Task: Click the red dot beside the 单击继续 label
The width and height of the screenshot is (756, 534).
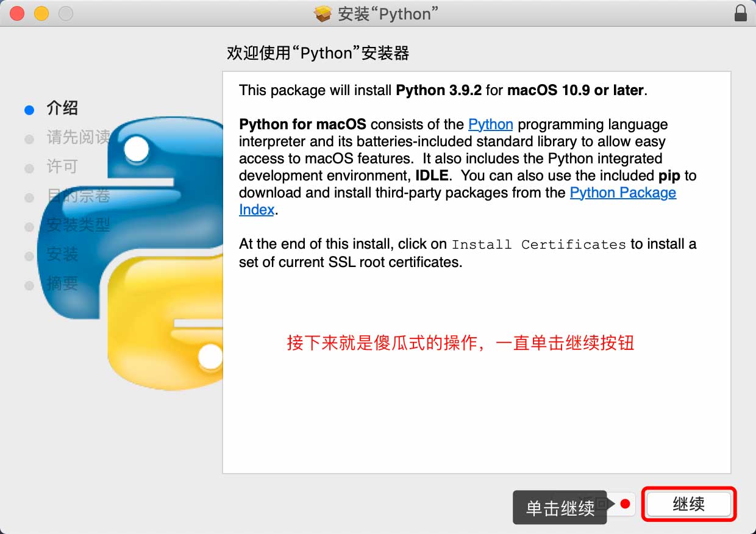Action: (x=624, y=504)
